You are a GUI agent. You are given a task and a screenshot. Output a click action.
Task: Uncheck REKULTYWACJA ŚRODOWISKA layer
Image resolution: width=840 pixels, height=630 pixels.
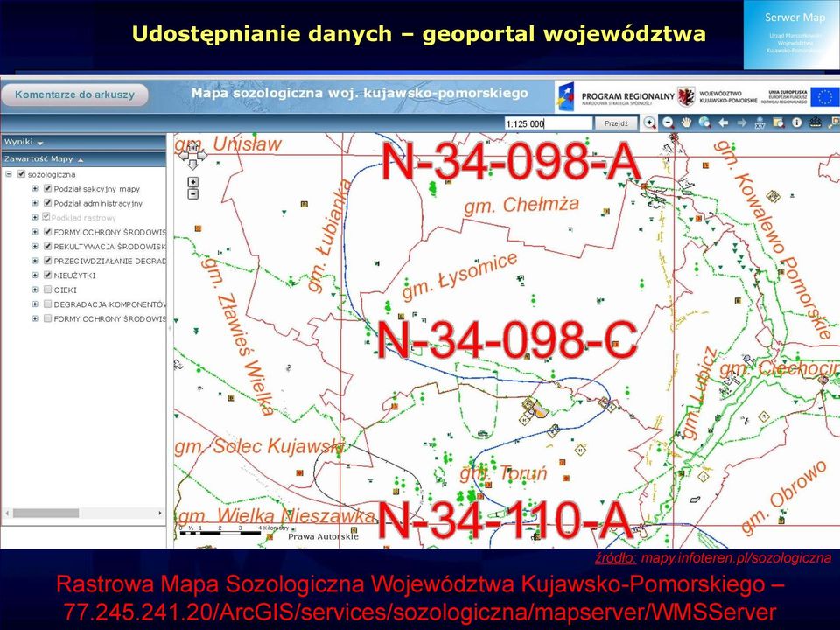coord(47,247)
